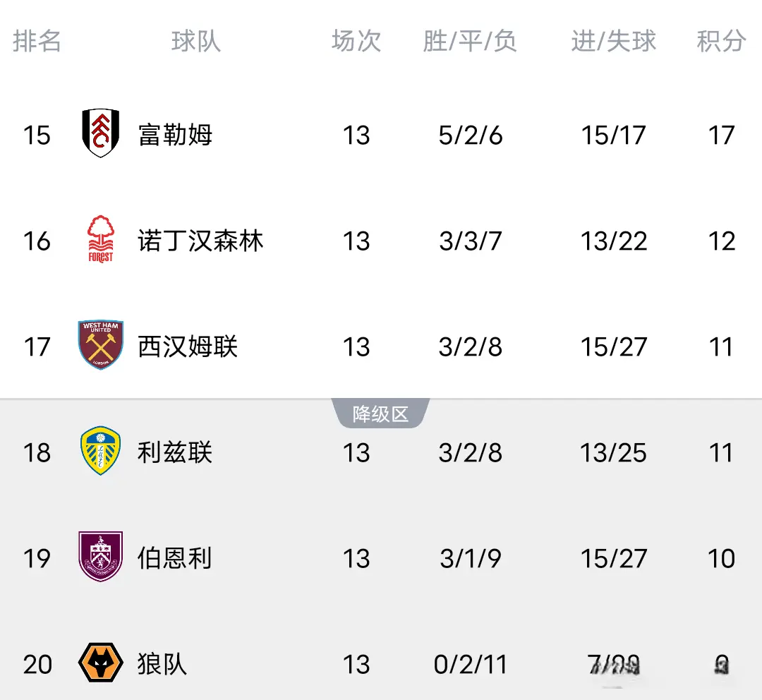Click the 进/失球 column header

613,41
